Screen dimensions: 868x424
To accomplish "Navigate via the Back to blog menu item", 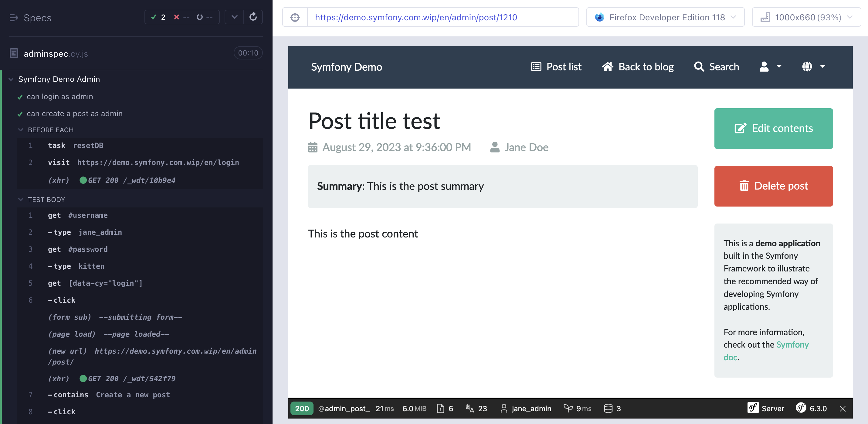I will pyautogui.click(x=638, y=67).
